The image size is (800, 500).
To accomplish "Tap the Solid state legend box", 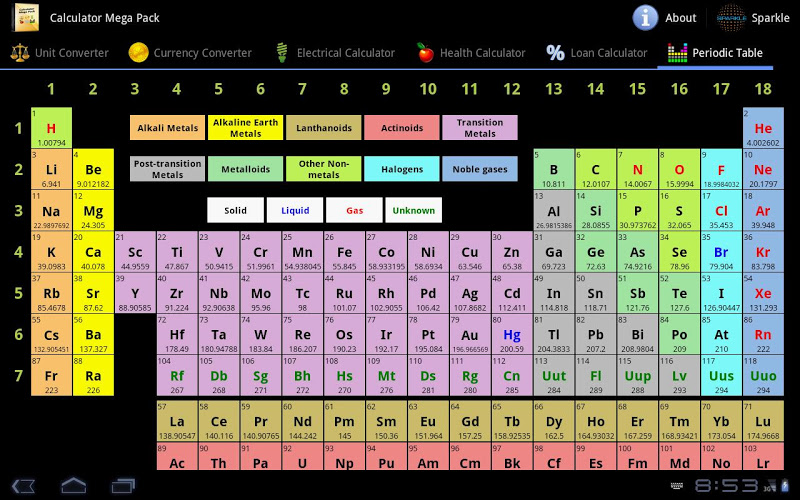I will (236, 210).
